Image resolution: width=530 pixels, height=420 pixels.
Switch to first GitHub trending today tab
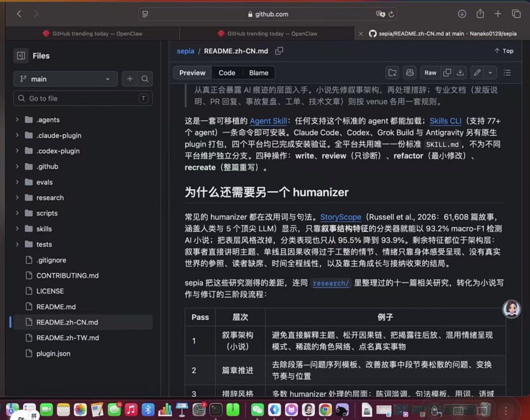click(92, 34)
